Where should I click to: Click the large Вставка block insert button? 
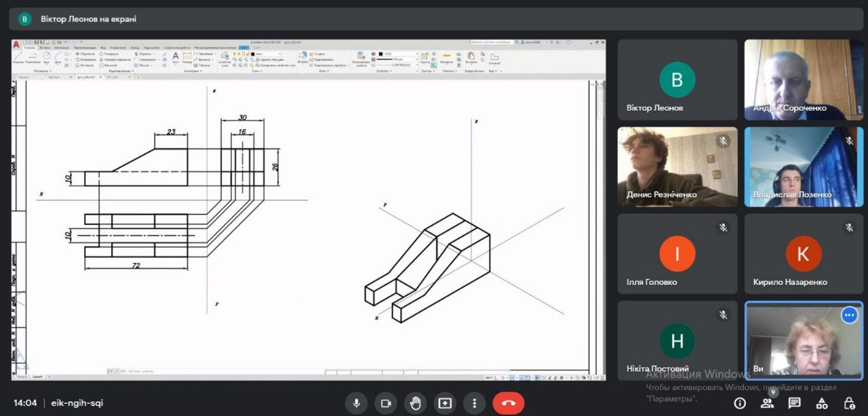(x=302, y=57)
